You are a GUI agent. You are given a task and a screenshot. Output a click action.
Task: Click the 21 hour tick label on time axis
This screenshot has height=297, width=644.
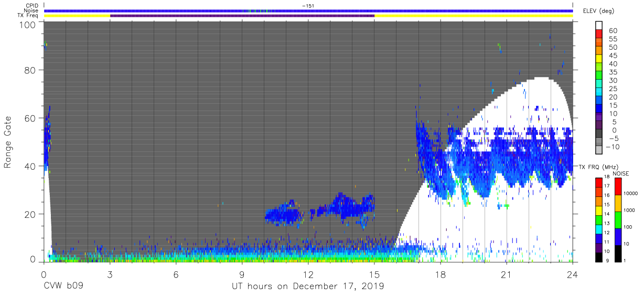coord(507,274)
